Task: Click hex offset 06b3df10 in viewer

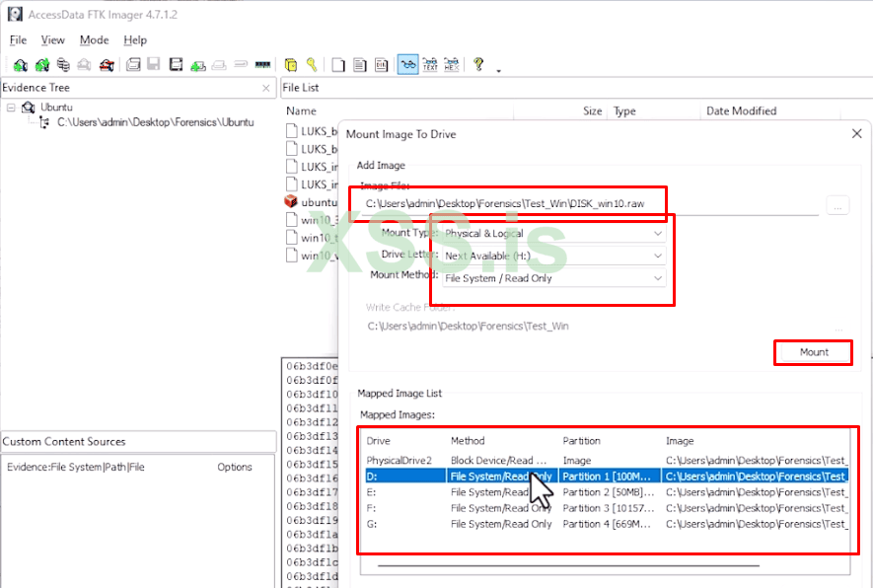Action: click(x=312, y=395)
